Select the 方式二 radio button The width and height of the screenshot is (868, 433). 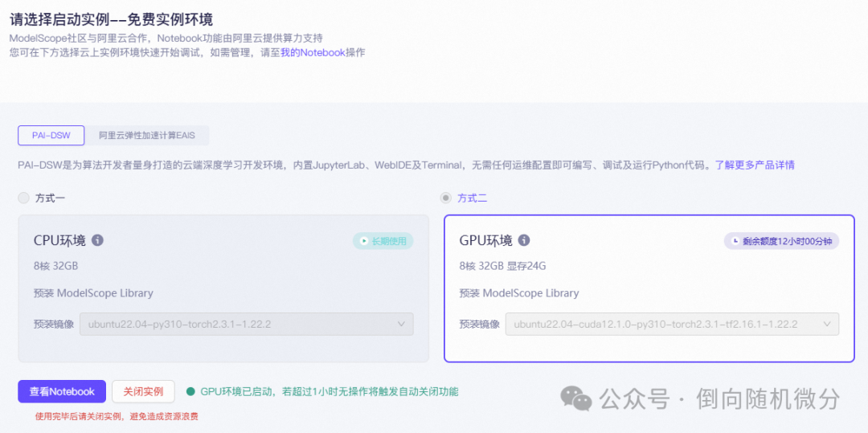click(445, 198)
